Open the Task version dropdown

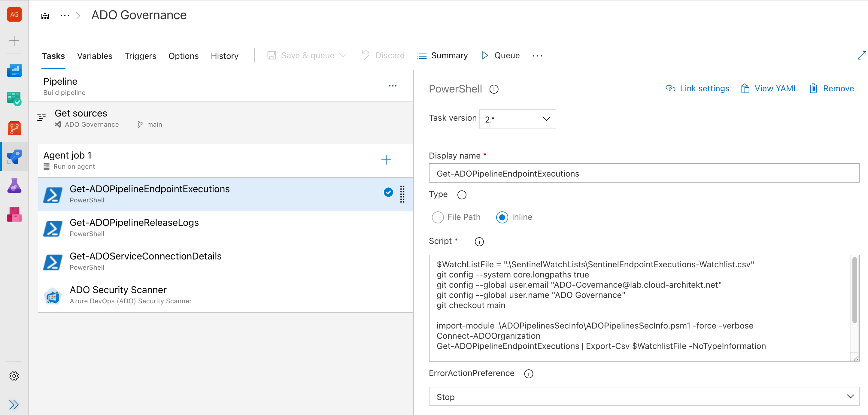point(517,119)
